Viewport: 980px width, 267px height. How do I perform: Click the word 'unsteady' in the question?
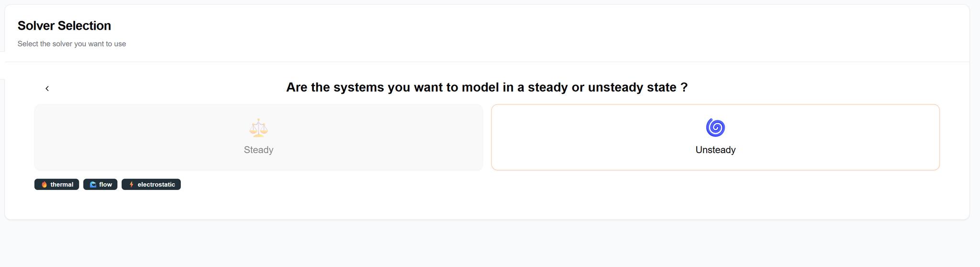click(x=615, y=88)
